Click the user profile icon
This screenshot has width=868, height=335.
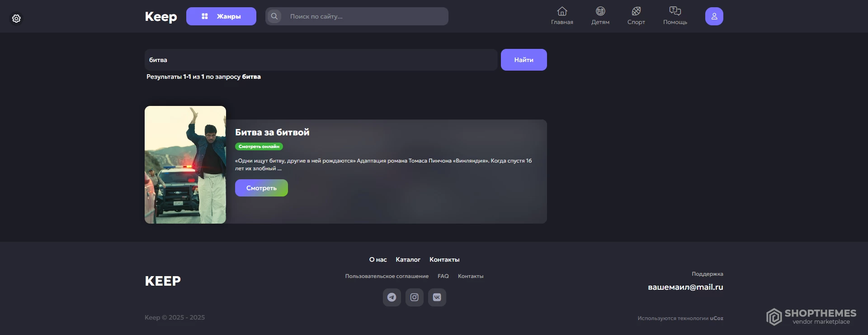(714, 16)
